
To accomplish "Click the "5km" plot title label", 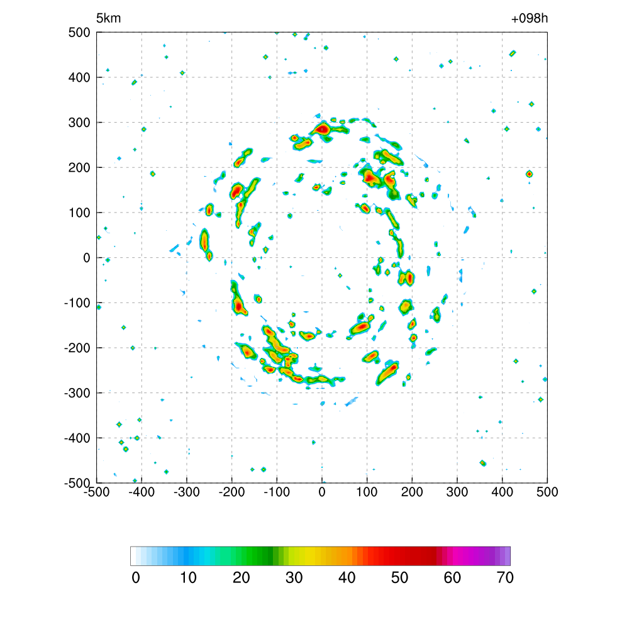I will click(108, 18).
